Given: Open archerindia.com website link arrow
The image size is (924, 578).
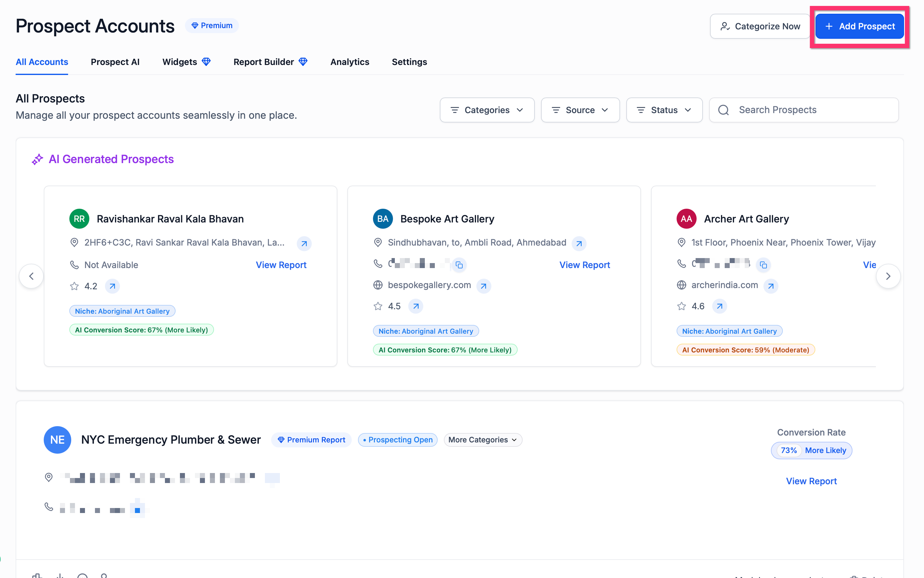Looking at the screenshot, I should (x=770, y=286).
